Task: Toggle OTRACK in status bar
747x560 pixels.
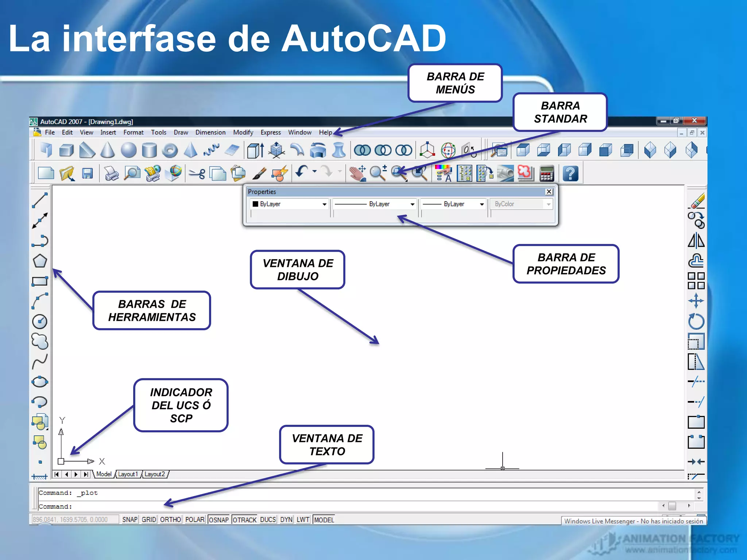Action: (245, 520)
